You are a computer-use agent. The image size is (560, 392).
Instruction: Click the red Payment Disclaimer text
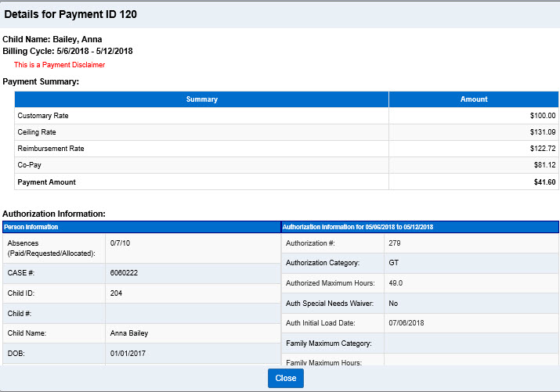coord(60,65)
